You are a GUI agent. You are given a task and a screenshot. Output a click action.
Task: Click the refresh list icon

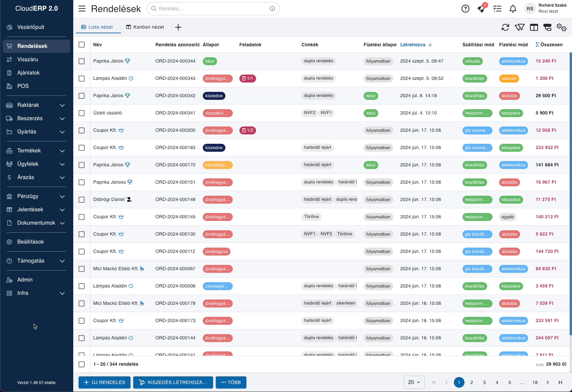[505, 27]
